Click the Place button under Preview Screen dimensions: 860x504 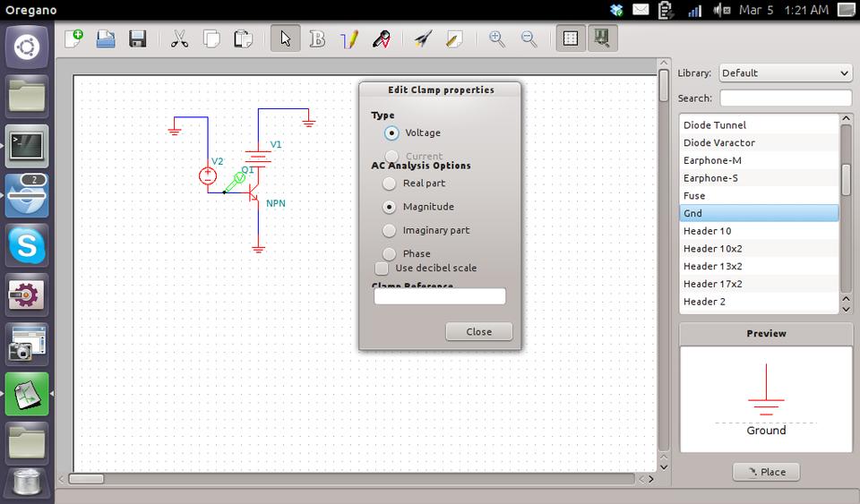[x=766, y=472]
